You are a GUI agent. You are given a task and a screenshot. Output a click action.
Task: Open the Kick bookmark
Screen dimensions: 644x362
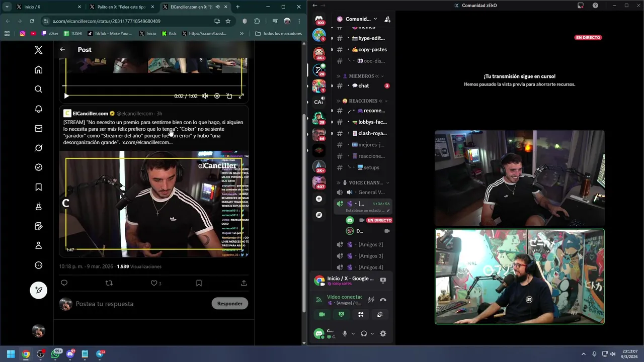coord(169,34)
